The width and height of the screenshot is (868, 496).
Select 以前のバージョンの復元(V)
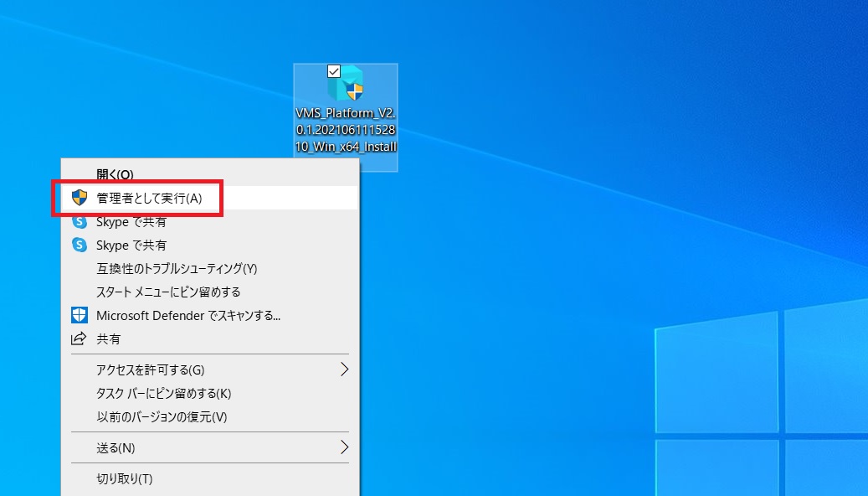point(210,416)
